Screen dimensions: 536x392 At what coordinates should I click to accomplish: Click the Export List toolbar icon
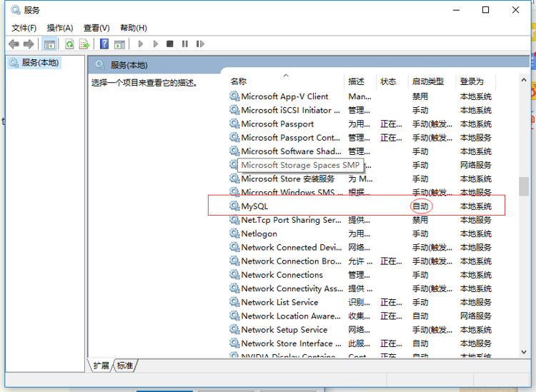[84, 44]
